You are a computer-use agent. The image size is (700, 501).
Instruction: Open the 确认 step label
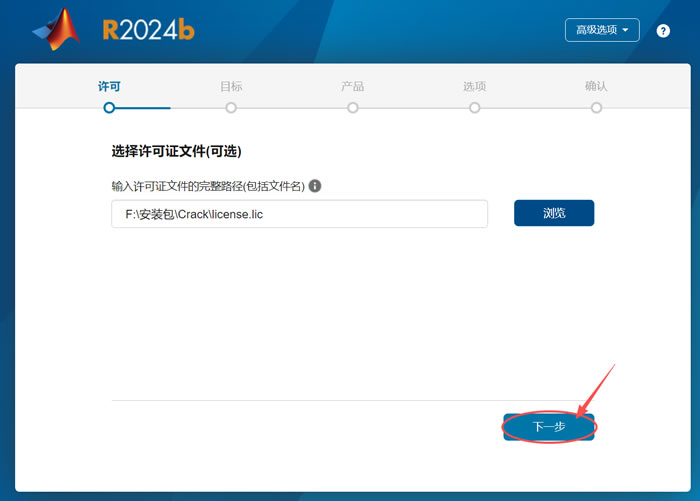point(596,87)
